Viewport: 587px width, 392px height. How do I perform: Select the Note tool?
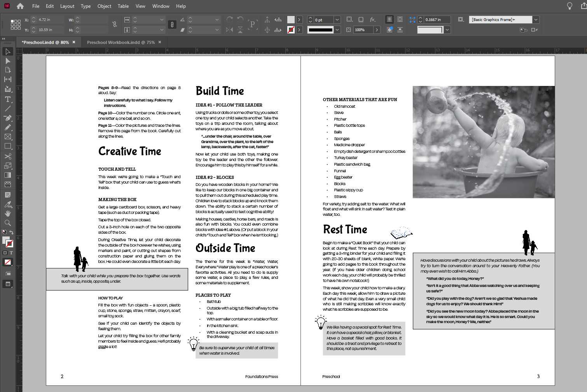(7, 194)
